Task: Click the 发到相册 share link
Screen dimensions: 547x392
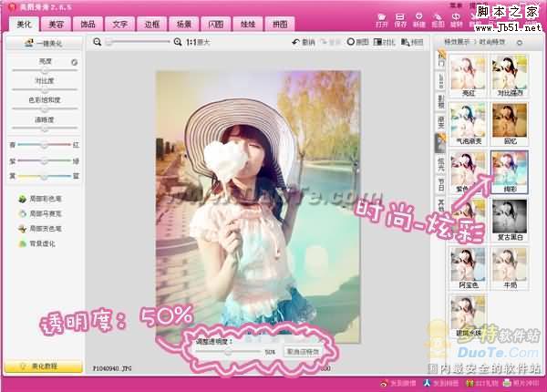Action: pyautogui.click(x=441, y=383)
